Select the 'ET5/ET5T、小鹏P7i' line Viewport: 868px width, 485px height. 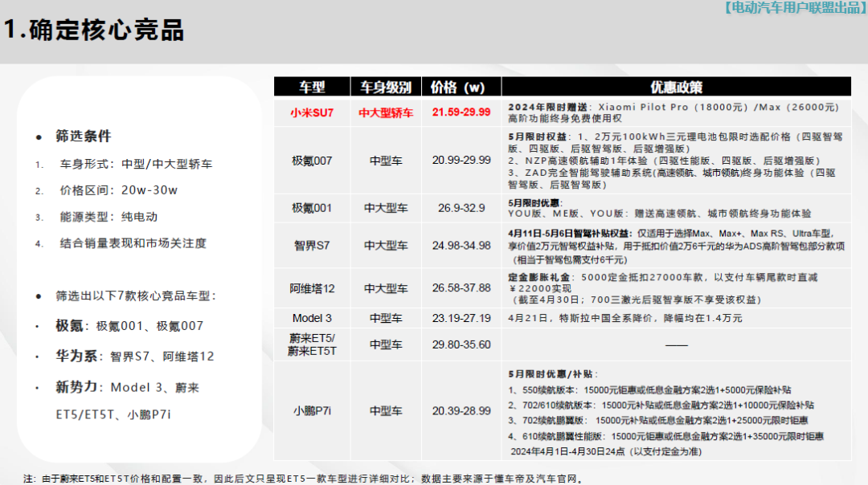pyautogui.click(x=113, y=414)
